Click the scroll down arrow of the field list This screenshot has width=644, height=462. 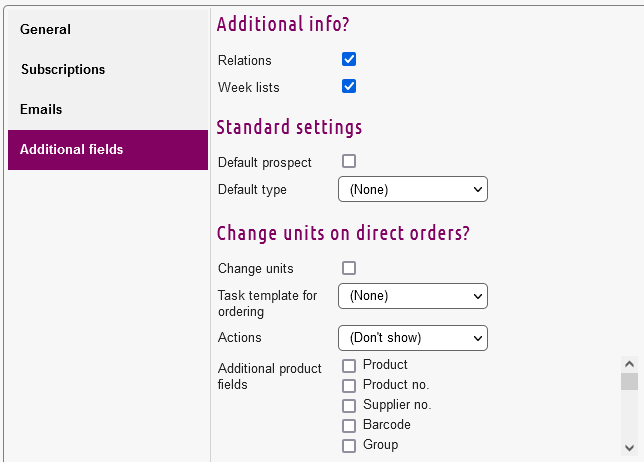(x=629, y=447)
